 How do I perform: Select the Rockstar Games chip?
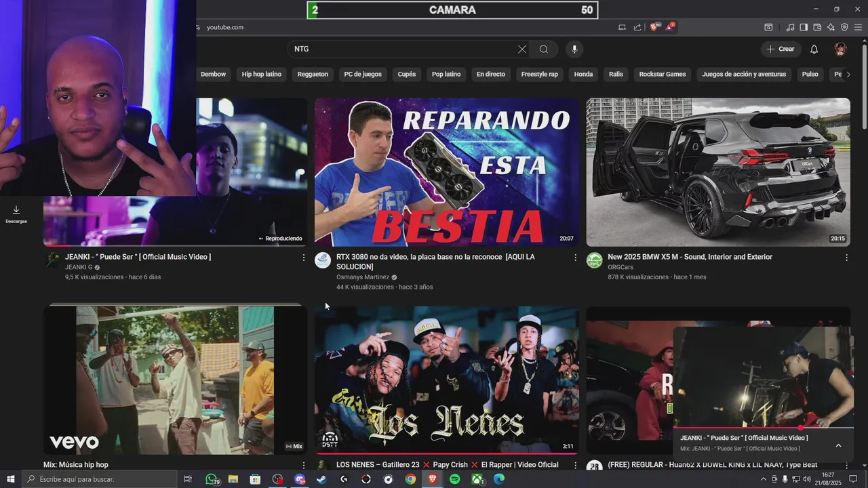click(663, 75)
